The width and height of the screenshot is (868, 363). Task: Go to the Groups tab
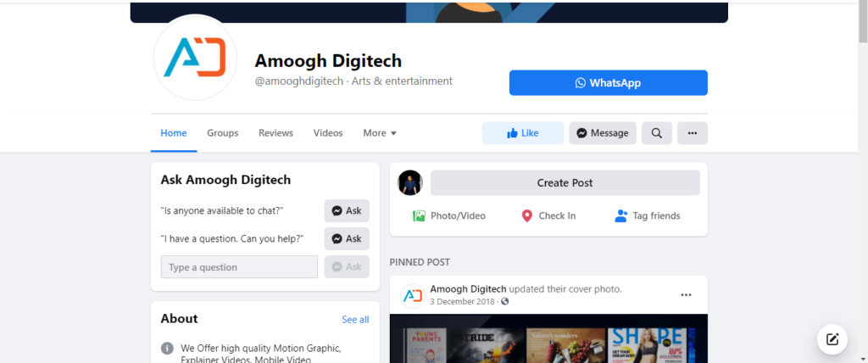click(223, 133)
